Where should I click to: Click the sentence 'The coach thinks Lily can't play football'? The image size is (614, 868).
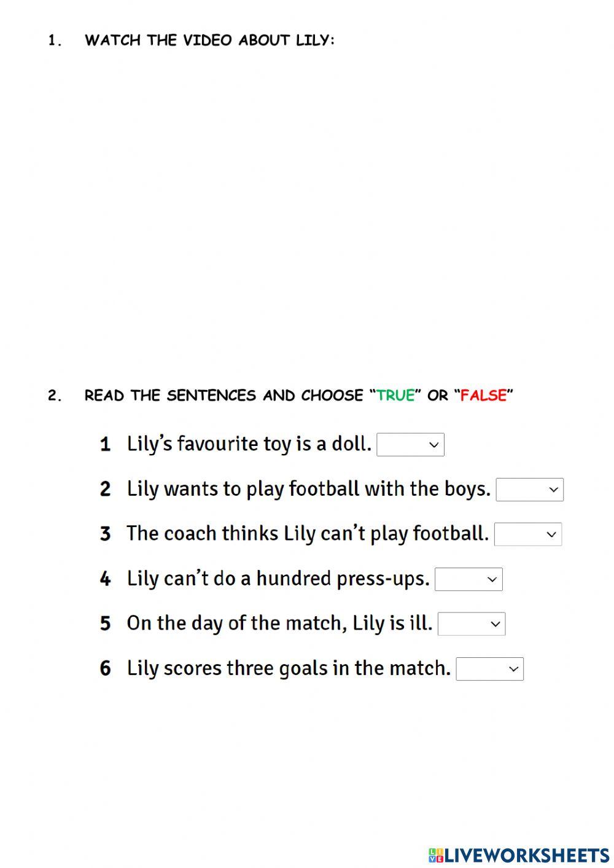[307, 533]
